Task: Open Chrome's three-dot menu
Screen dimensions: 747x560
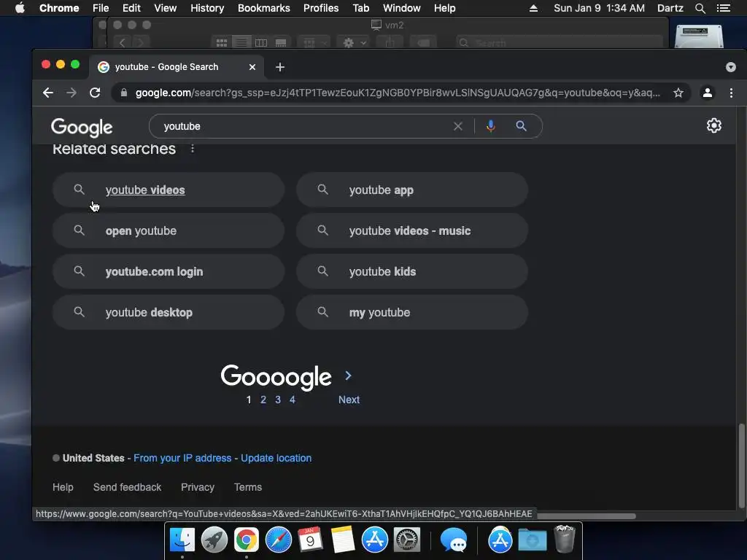Action: tap(731, 93)
